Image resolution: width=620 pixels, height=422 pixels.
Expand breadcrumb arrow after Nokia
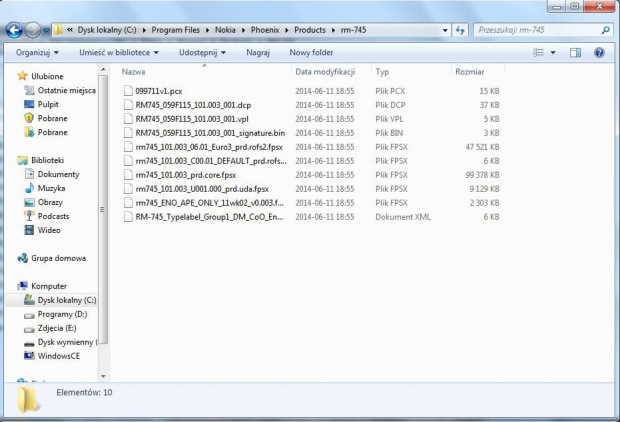pyautogui.click(x=243, y=30)
